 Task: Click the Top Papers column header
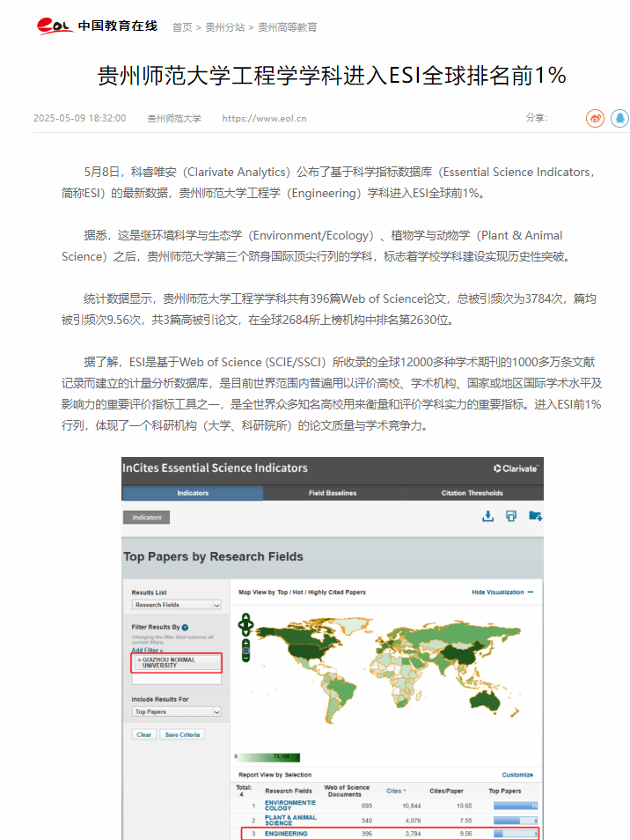pos(505,791)
